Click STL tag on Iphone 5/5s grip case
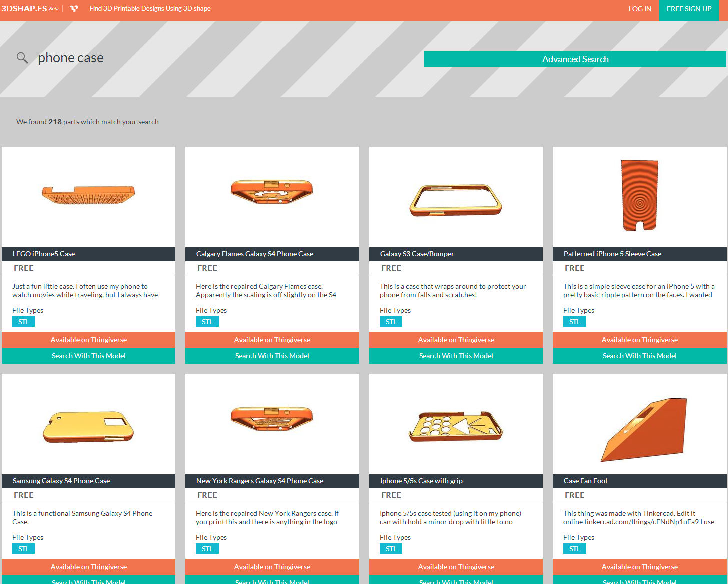 tap(391, 549)
